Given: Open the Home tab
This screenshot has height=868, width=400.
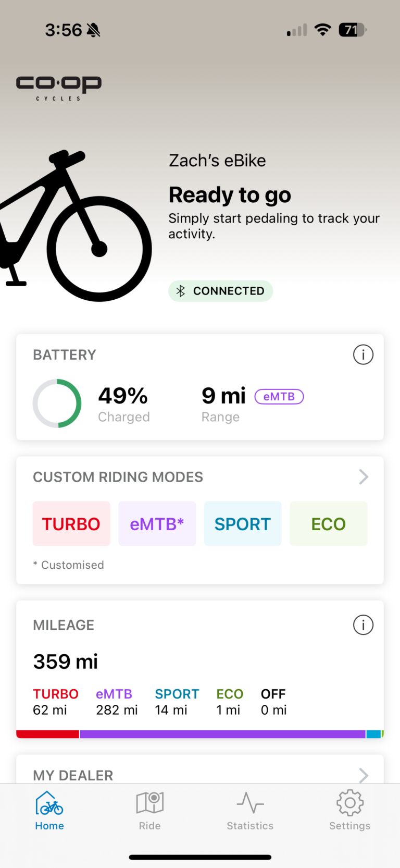Looking at the screenshot, I should (49, 810).
